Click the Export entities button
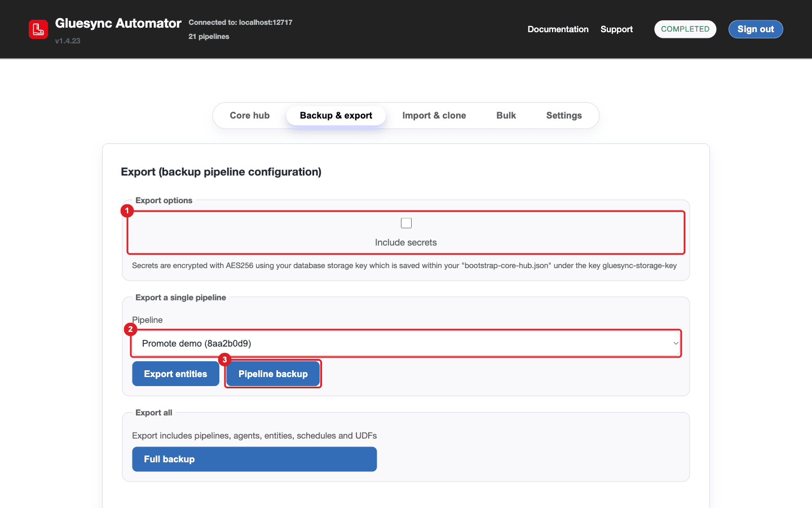The height and width of the screenshot is (508, 812). (175, 374)
